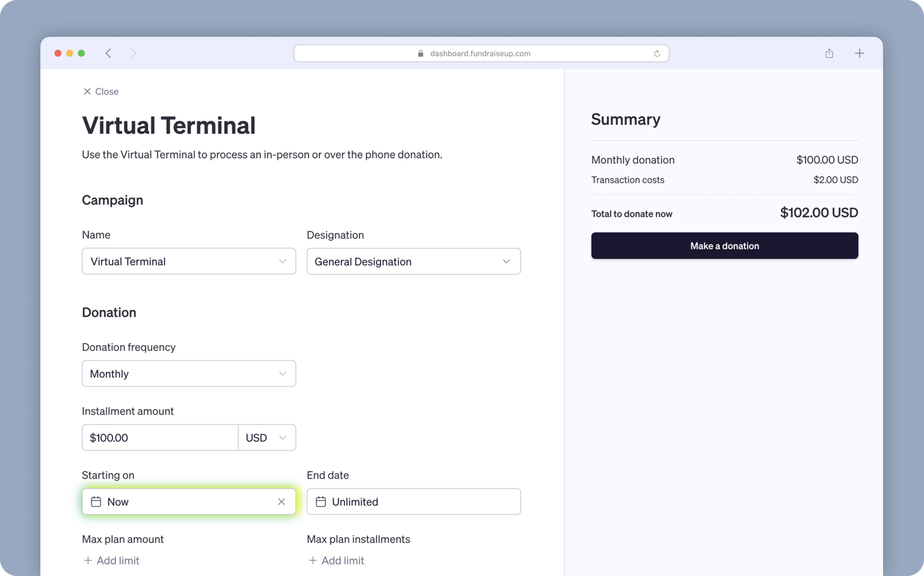Click the Installment amount field
Screen dimensions: 924x576
point(159,438)
